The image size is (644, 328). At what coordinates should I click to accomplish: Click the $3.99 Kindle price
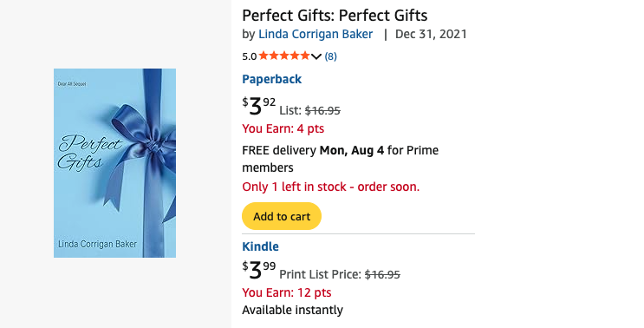pos(259,270)
